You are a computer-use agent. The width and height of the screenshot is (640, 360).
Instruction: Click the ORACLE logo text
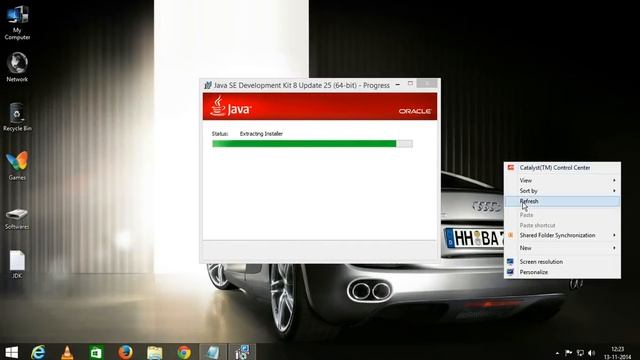[415, 111]
